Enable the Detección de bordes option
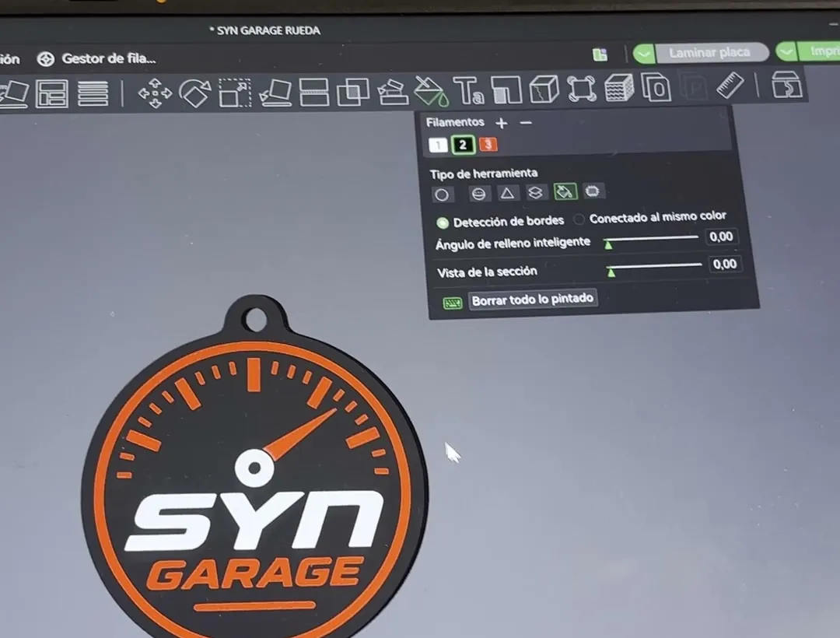Screen dimensions: 840x638 tap(443, 223)
